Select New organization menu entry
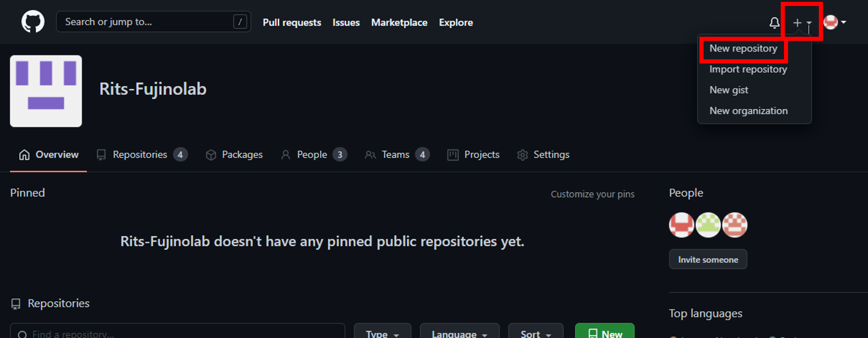This screenshot has height=338, width=868. 748,110
